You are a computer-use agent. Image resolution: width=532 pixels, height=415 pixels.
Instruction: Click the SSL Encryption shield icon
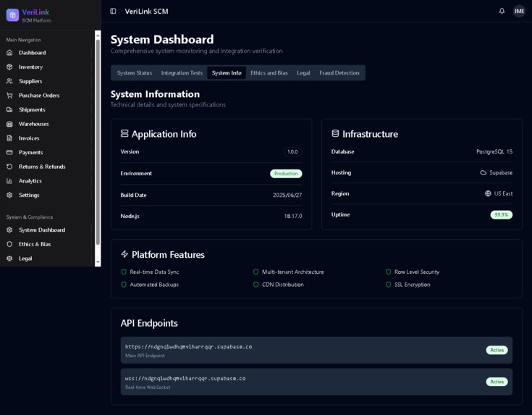click(389, 285)
